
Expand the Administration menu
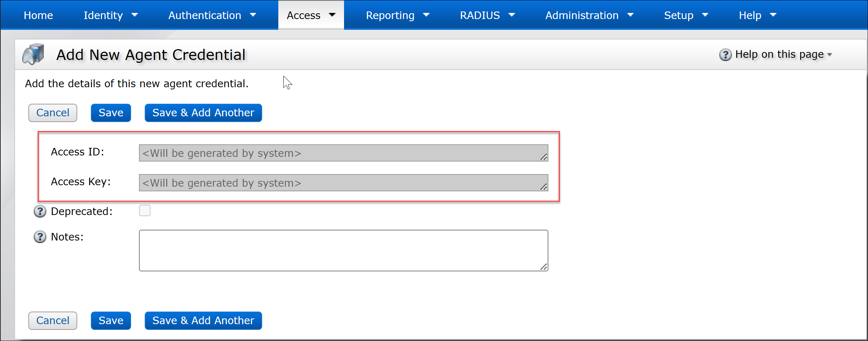click(589, 15)
